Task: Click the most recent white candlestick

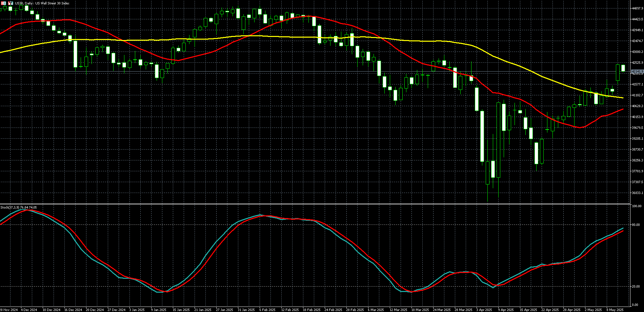Action: 623,68
